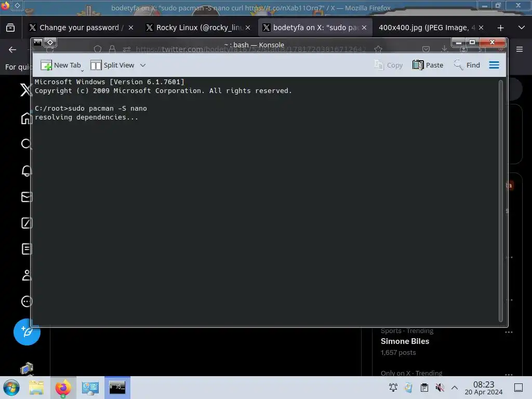
Task: Click 'resolving dependencies...' terminal line
Action: coord(86,117)
